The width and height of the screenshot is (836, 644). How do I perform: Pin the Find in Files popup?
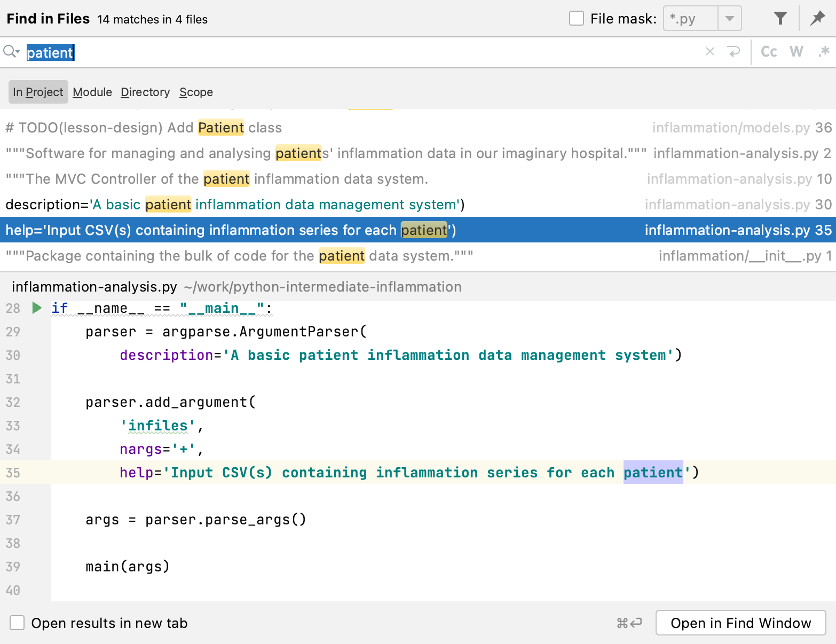[817, 18]
